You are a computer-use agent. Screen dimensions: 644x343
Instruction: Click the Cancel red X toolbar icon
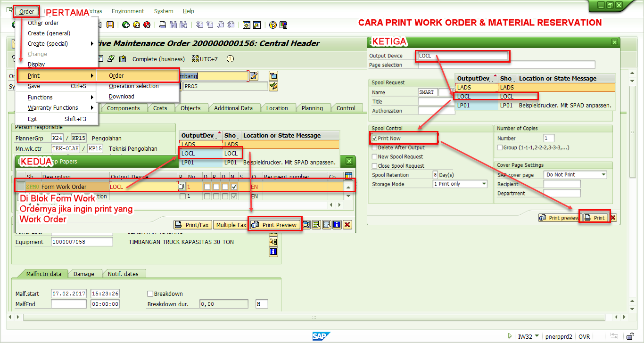coord(146,25)
